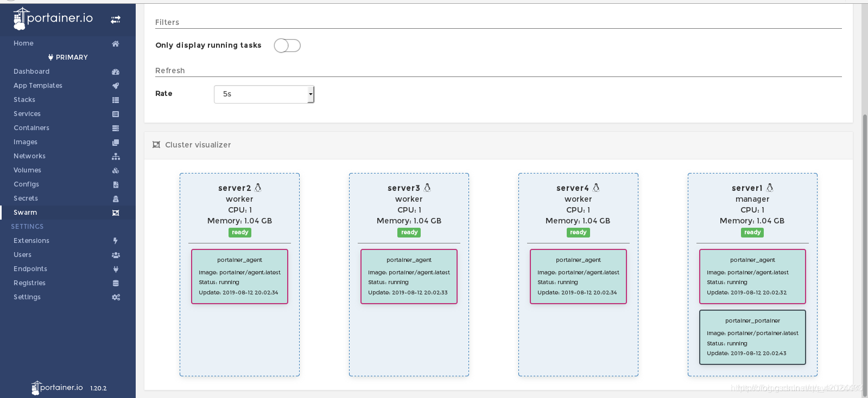Click the Linux penguin icon beside server4
Viewport: 868px width, 398px height.
pyautogui.click(x=596, y=188)
